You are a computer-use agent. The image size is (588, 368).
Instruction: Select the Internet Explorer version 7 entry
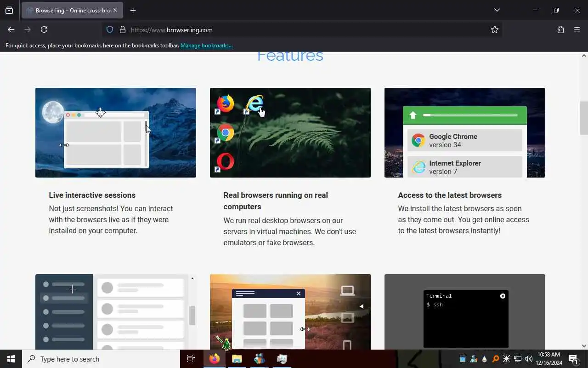tap(465, 167)
